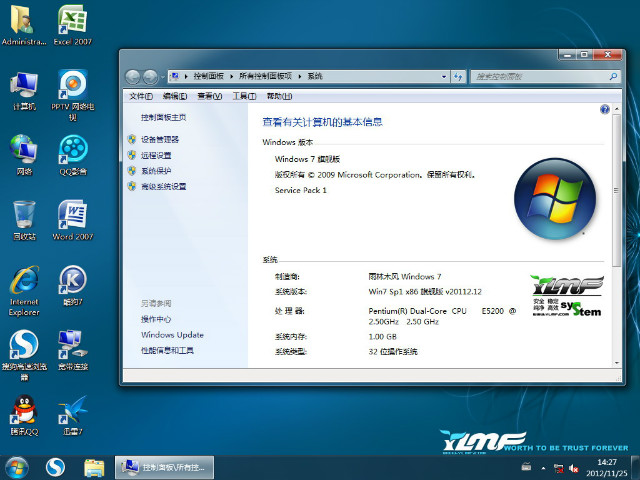Expand arrow after 所有控制面板项 breadcrumb
Viewport: 640px width, 480px height.
300,76
